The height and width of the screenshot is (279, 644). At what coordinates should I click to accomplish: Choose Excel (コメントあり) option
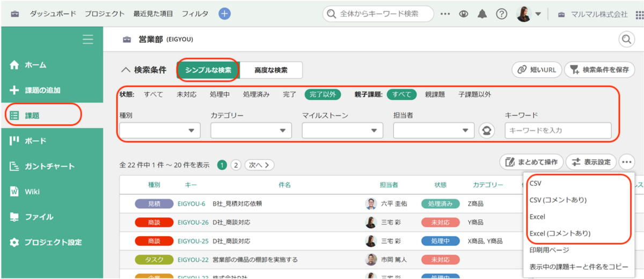(560, 233)
